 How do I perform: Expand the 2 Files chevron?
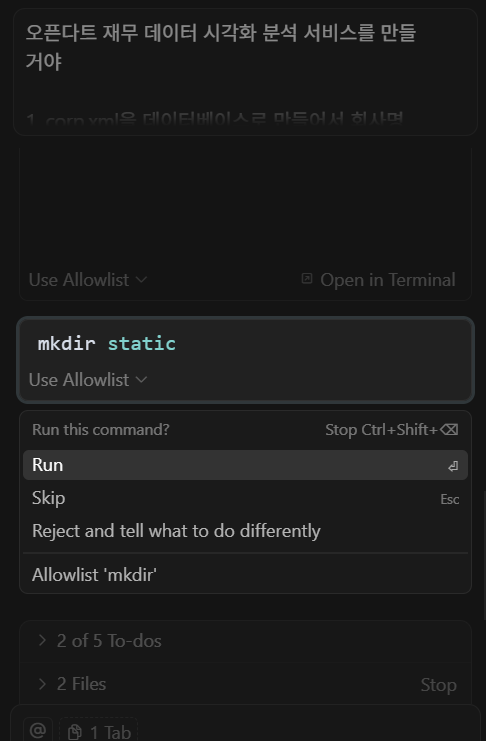pyautogui.click(x=42, y=684)
